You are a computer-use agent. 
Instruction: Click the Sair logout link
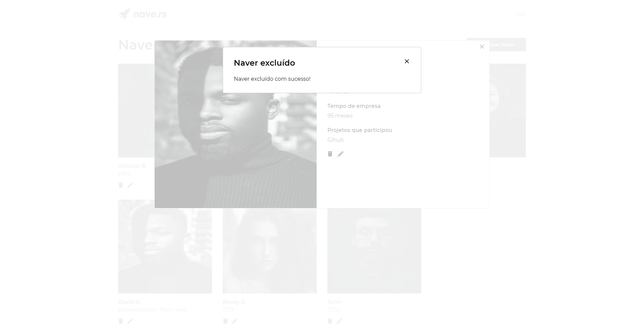521,14
